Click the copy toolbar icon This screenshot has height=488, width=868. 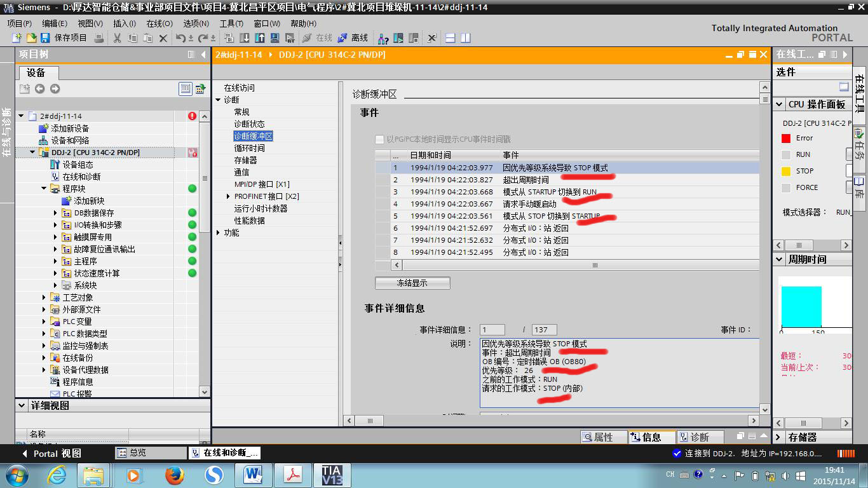[x=133, y=38]
